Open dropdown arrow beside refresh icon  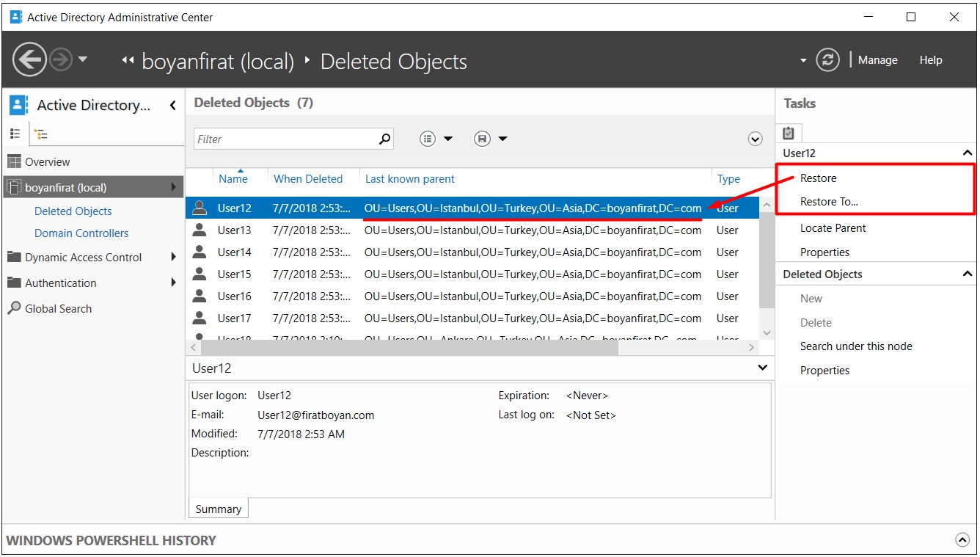click(x=803, y=61)
